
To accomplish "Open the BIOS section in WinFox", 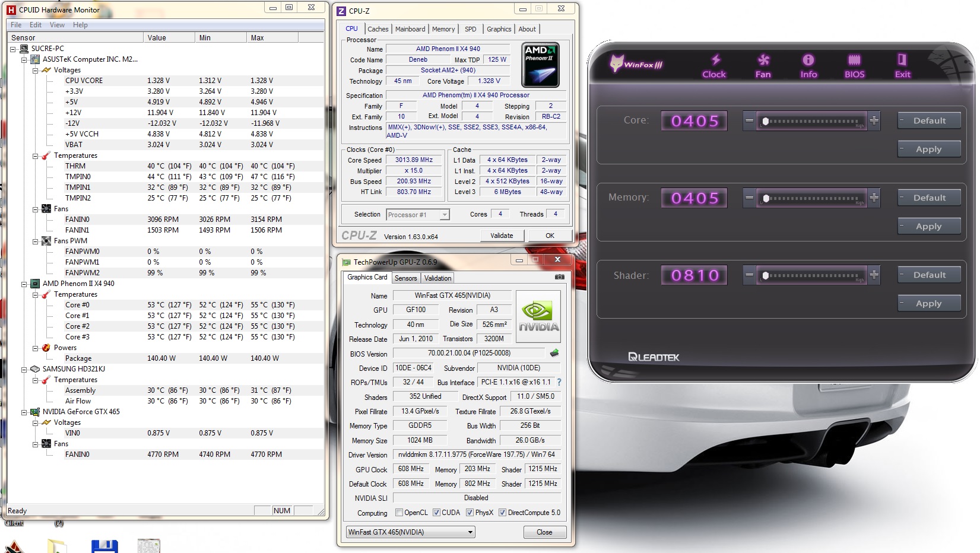I will 855,66.
